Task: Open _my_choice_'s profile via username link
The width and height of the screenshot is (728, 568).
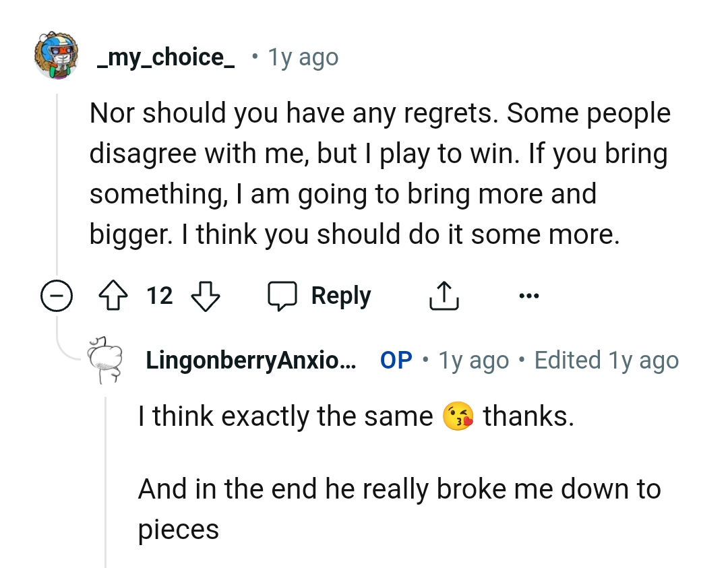Action: [x=165, y=57]
